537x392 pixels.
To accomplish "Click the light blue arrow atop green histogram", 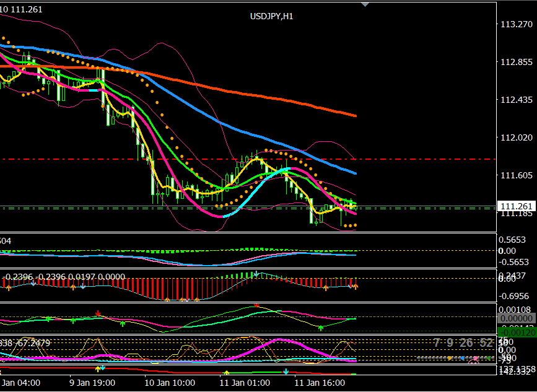I will pos(255,274).
